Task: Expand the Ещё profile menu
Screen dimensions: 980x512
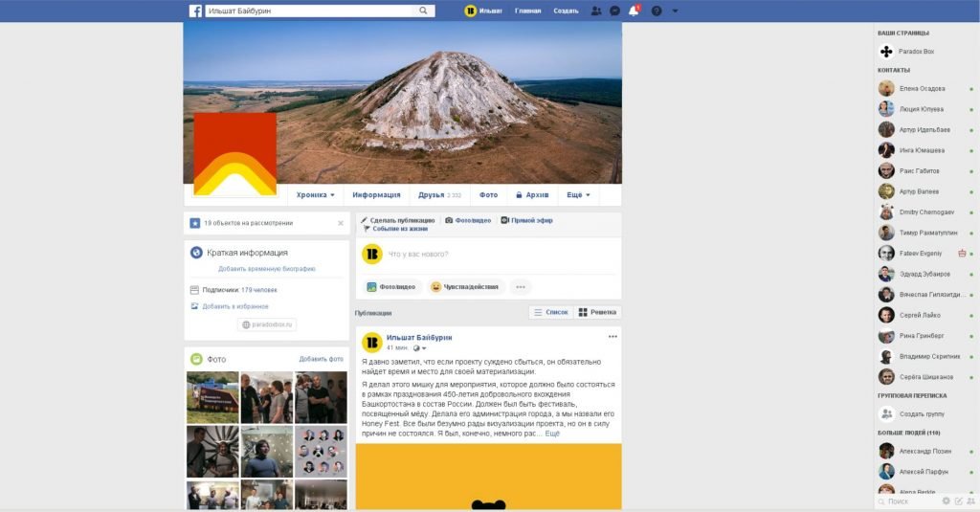Action: 578,194
